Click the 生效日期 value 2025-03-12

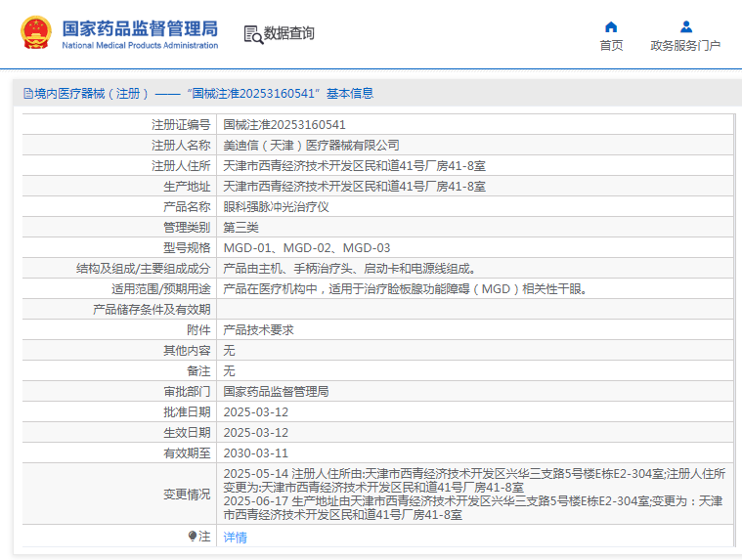click(x=256, y=433)
